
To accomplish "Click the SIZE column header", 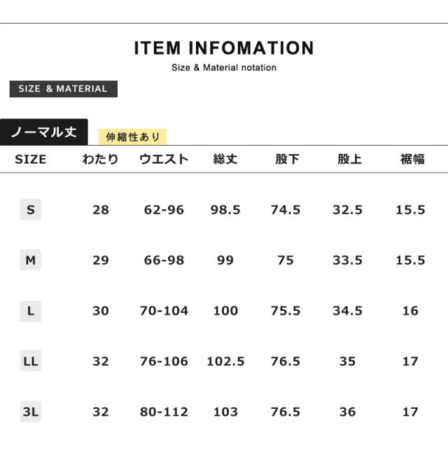I will click(31, 159).
